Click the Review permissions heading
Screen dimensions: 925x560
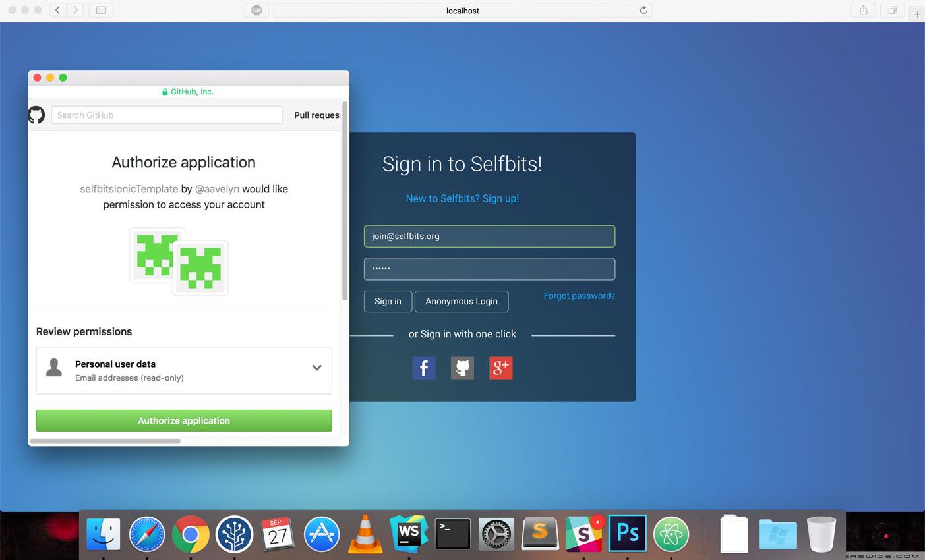(x=84, y=331)
